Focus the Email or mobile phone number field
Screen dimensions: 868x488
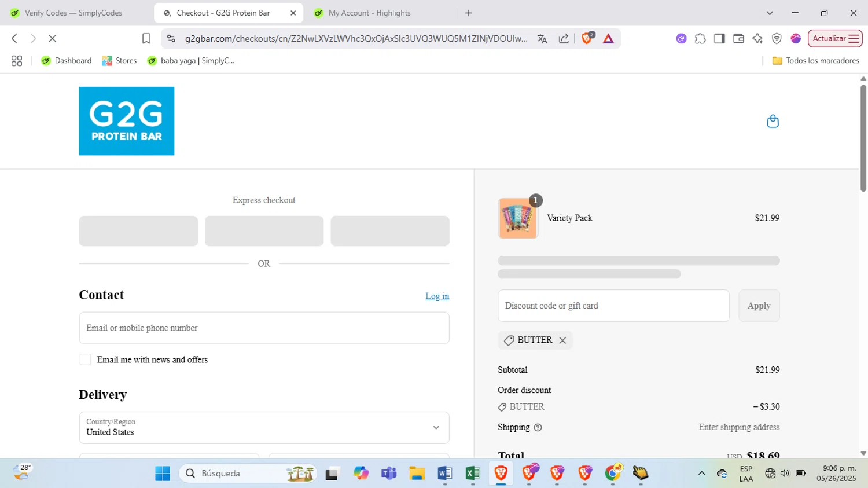click(264, 328)
